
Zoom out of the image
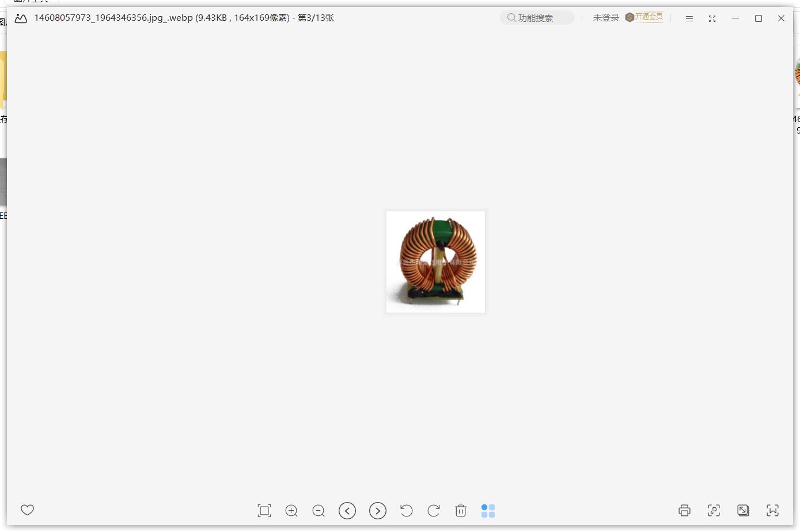319,511
